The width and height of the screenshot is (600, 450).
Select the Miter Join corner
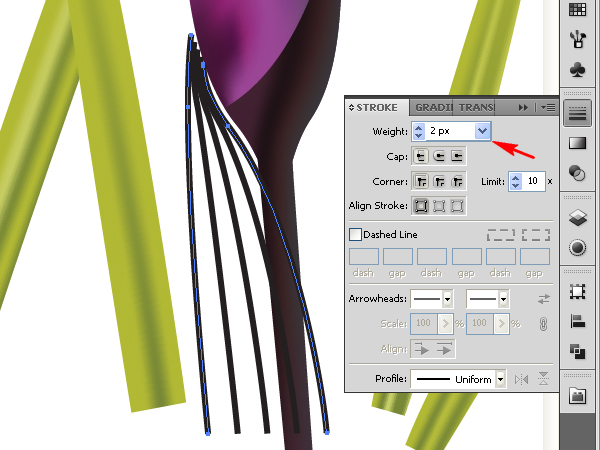[421, 181]
